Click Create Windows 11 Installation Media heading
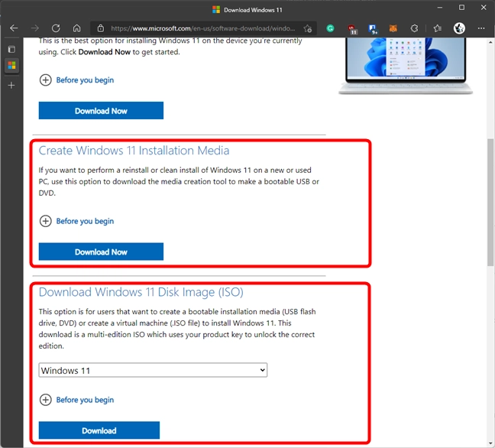This screenshot has height=448, width=495. [x=134, y=151]
